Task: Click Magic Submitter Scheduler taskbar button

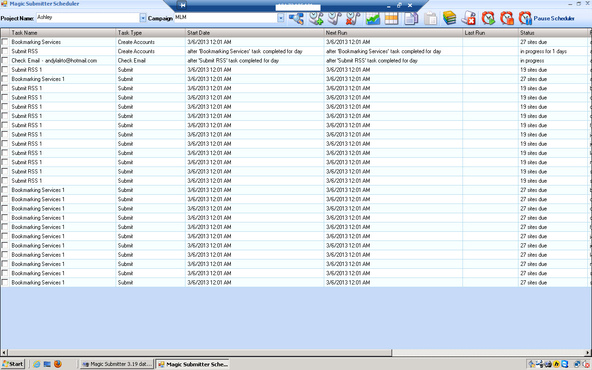Action: pyautogui.click(x=193, y=364)
